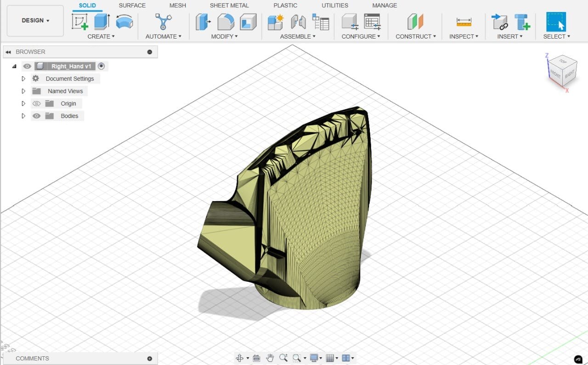
Task: Expand the Document Settings node
Action: [23, 79]
